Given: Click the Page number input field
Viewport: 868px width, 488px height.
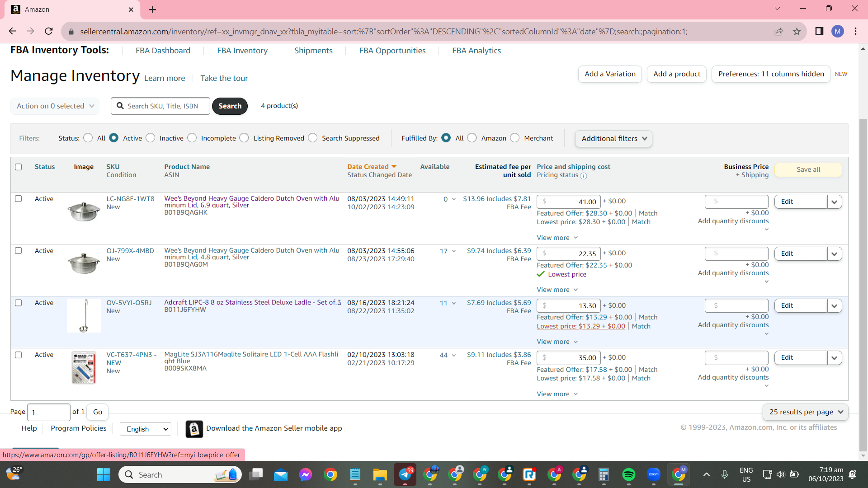Looking at the screenshot, I should point(49,412).
